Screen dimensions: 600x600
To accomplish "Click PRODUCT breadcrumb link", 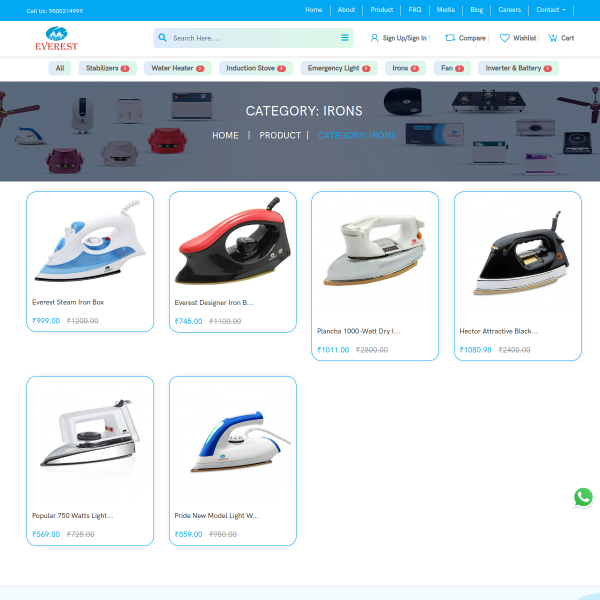I will (x=280, y=135).
